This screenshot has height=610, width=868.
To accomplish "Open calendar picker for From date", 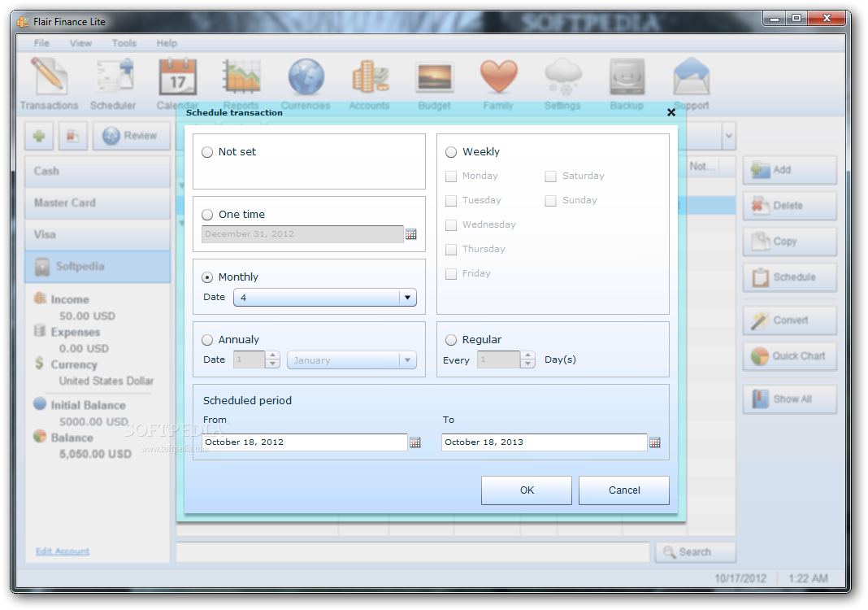I will 414,442.
